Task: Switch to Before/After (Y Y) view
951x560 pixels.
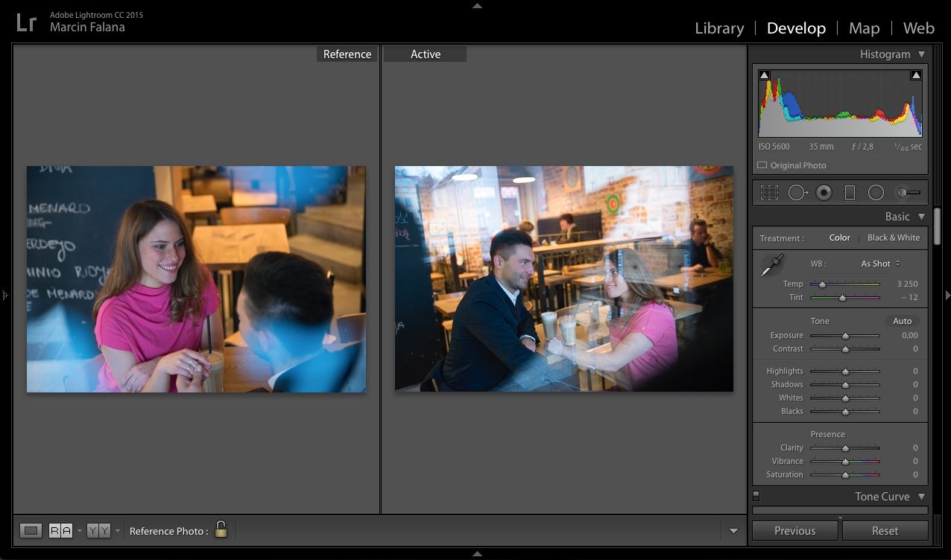Action: pos(98,531)
